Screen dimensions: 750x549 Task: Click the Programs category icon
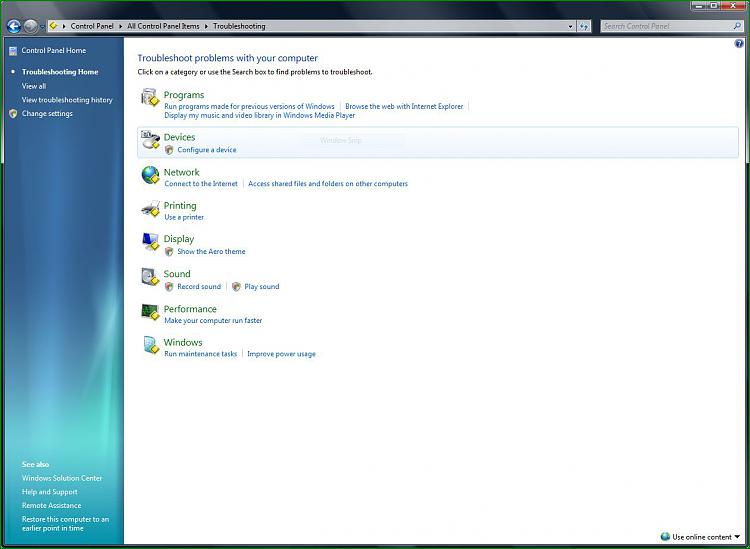tap(150, 97)
